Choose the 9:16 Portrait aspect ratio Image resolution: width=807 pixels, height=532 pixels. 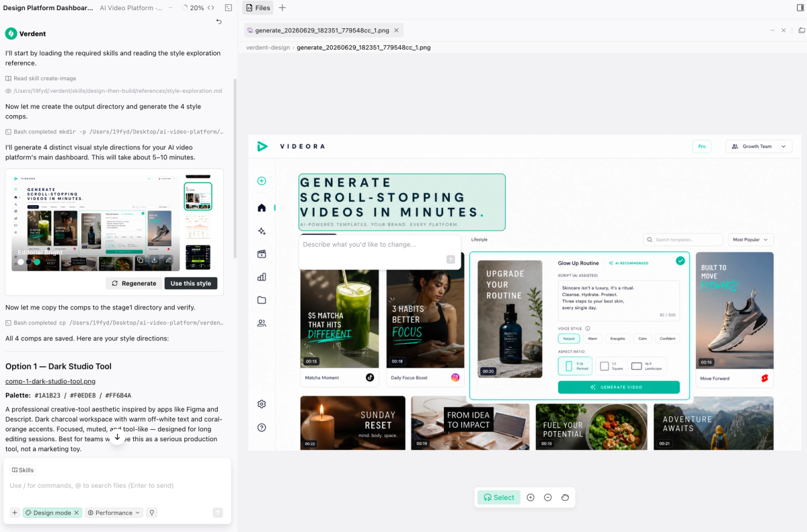click(x=575, y=366)
